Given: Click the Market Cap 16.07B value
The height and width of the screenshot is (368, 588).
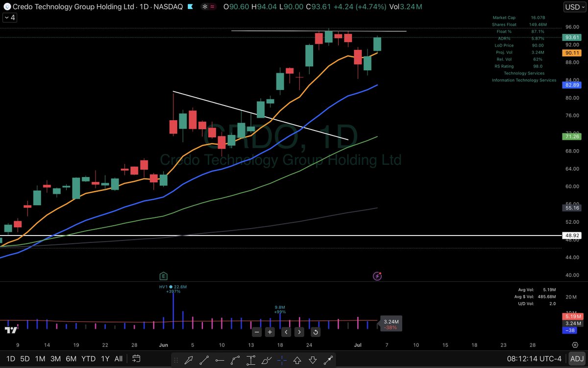Looking at the screenshot, I should (538, 17).
